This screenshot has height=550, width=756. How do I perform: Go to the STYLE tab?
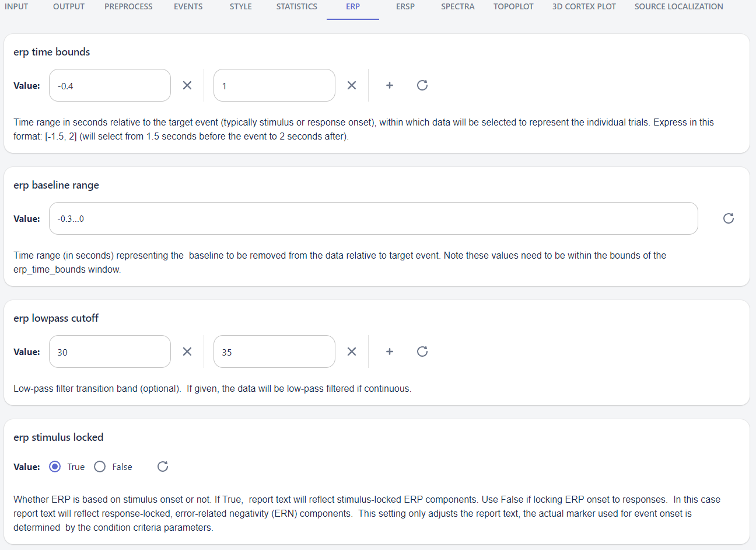(241, 6)
